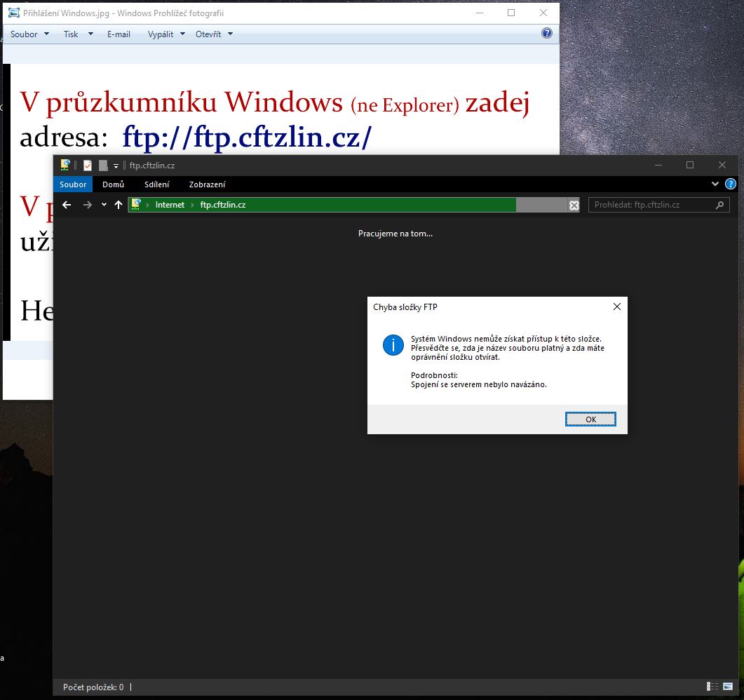Stop loading with the address bar X button

pyautogui.click(x=574, y=205)
